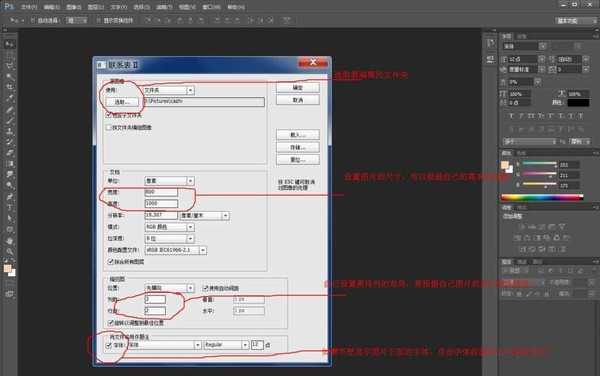Select the Path Selection tool

(x=9, y=219)
